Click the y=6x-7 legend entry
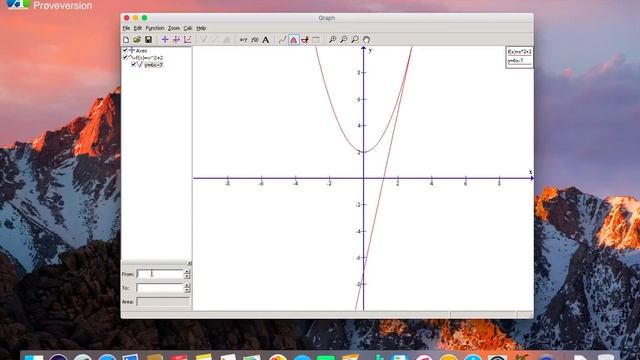 coord(516,61)
